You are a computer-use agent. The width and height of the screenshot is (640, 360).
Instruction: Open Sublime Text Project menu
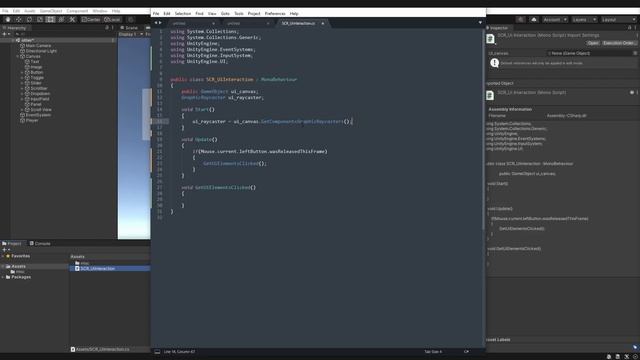click(254, 13)
